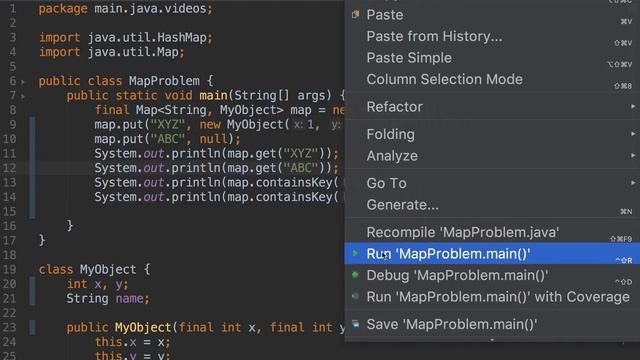Click run gutter arrow on line 6
The width and height of the screenshot is (640, 360).
23,82
